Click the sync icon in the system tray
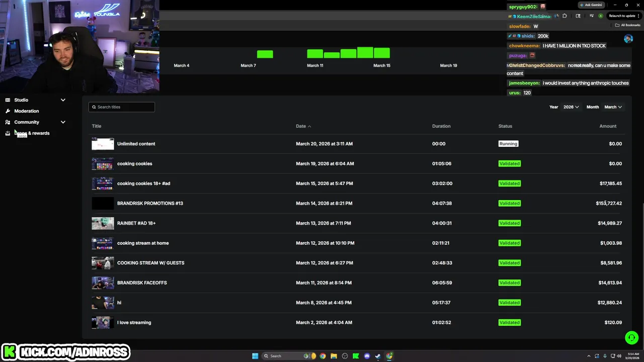This screenshot has width=644, height=362. click(597, 356)
